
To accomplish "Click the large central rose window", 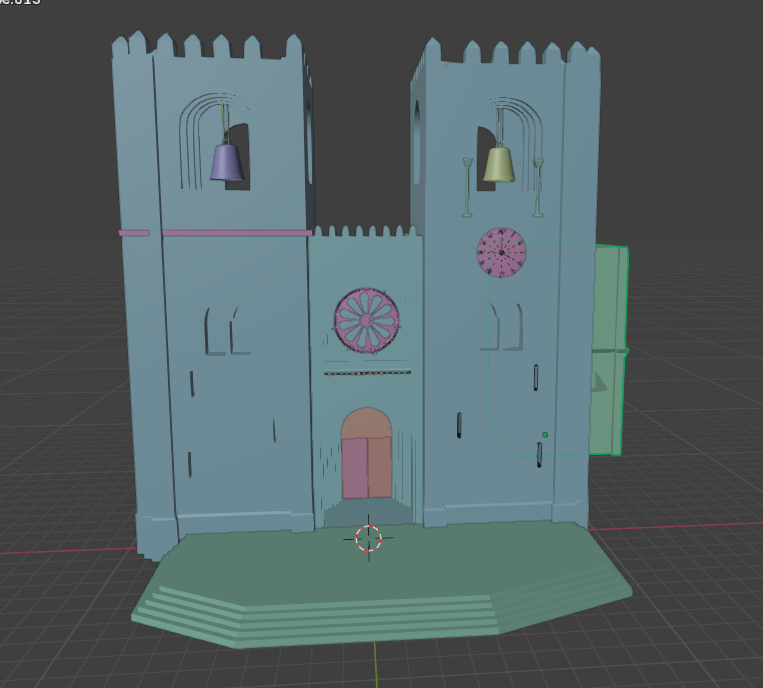I will [366, 320].
